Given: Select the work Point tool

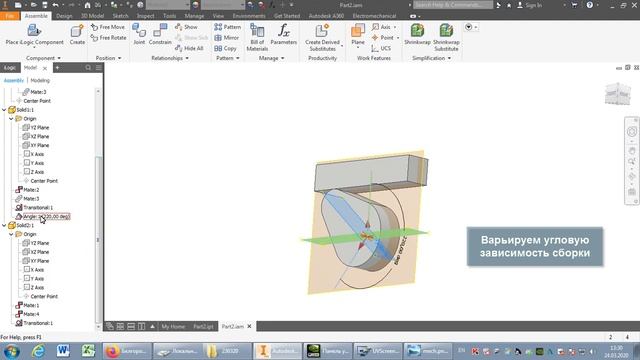Looking at the screenshot, I should (x=384, y=38).
